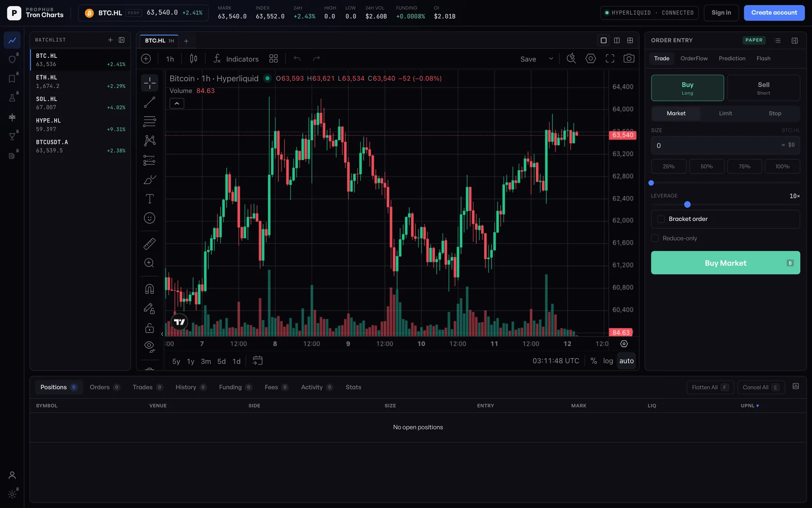
Task: Open the date range calendar picker
Action: 258,361
